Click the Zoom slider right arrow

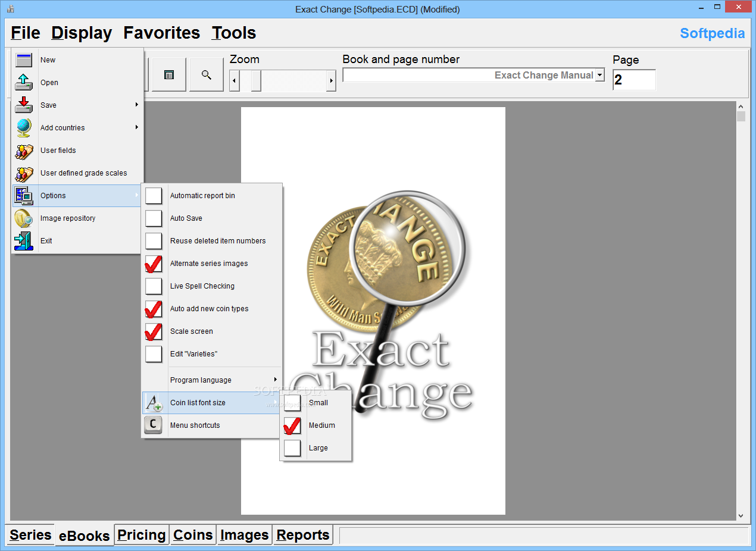click(x=331, y=80)
